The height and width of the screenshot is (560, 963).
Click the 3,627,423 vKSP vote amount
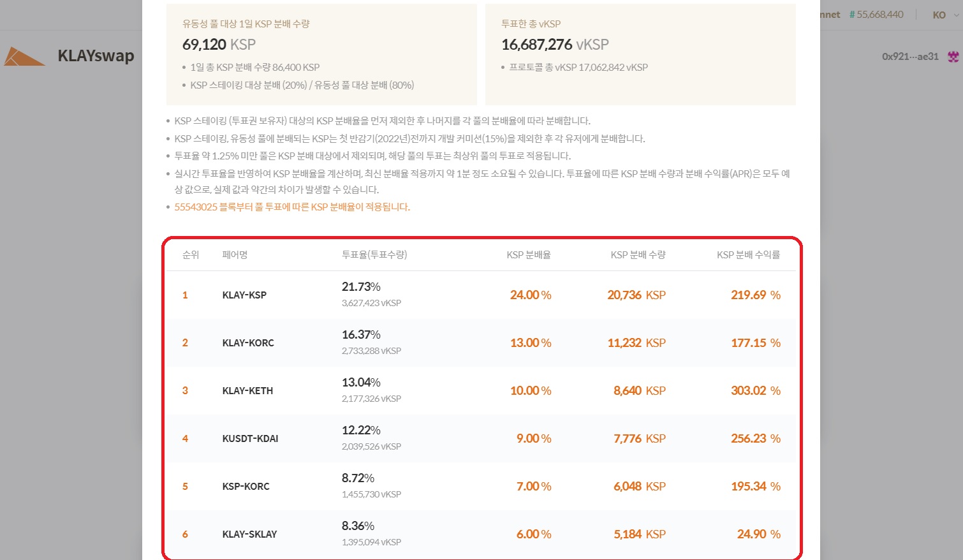point(371,304)
